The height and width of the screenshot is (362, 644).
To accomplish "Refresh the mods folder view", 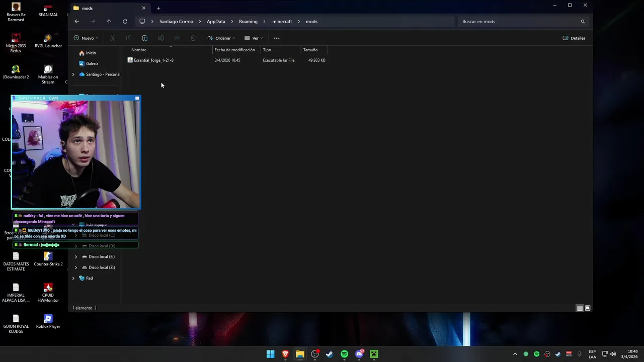I will click(125, 22).
